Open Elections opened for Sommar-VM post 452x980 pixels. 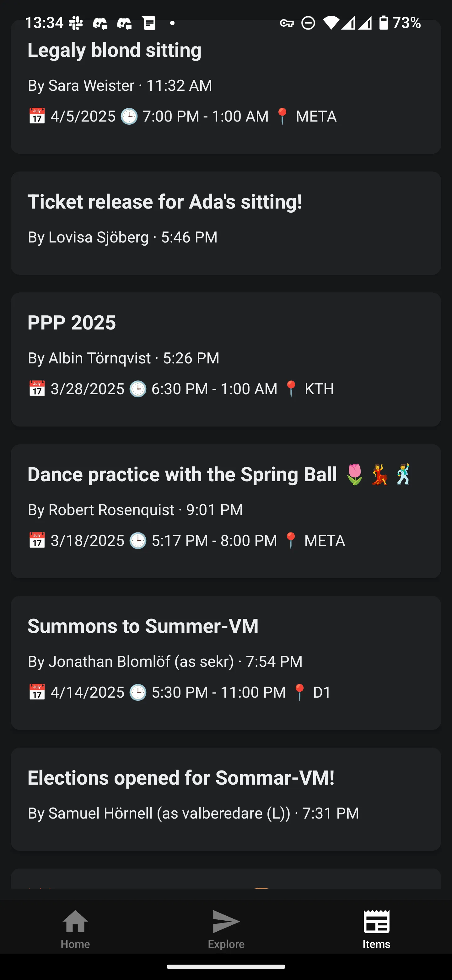(181, 778)
